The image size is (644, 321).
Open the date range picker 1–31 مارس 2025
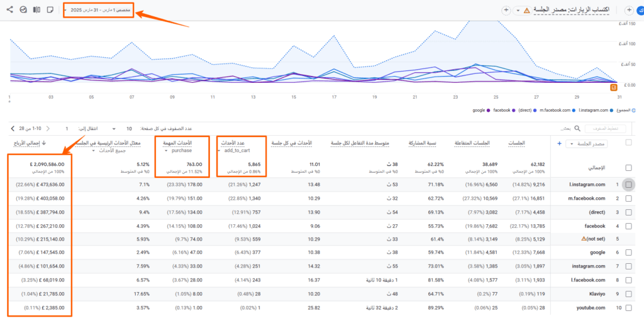point(98,9)
